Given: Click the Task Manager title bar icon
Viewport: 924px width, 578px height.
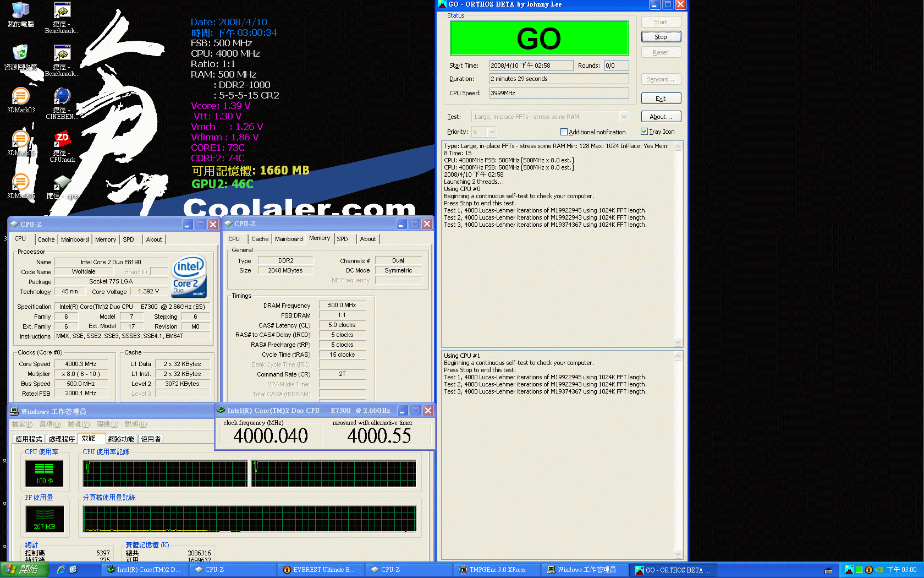Looking at the screenshot, I should (x=14, y=411).
